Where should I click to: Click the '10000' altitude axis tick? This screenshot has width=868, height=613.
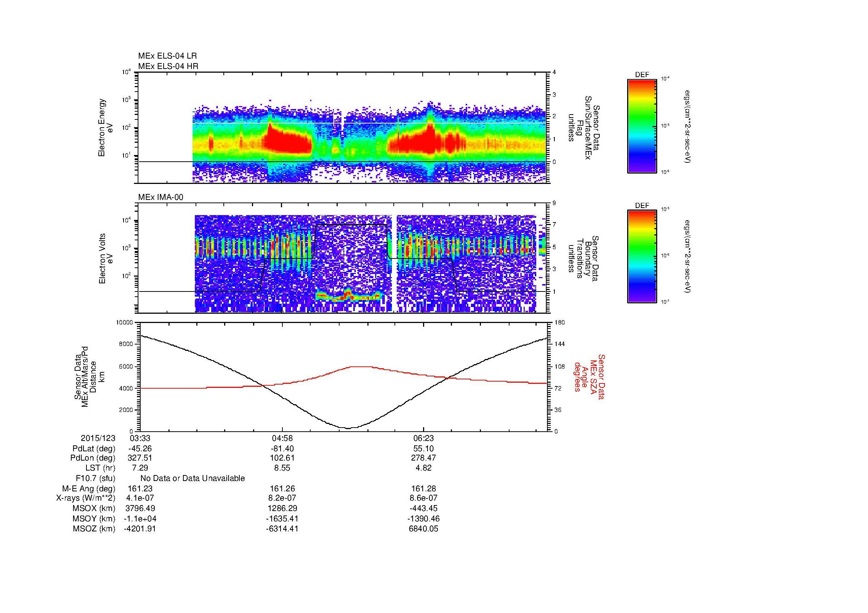[124, 323]
